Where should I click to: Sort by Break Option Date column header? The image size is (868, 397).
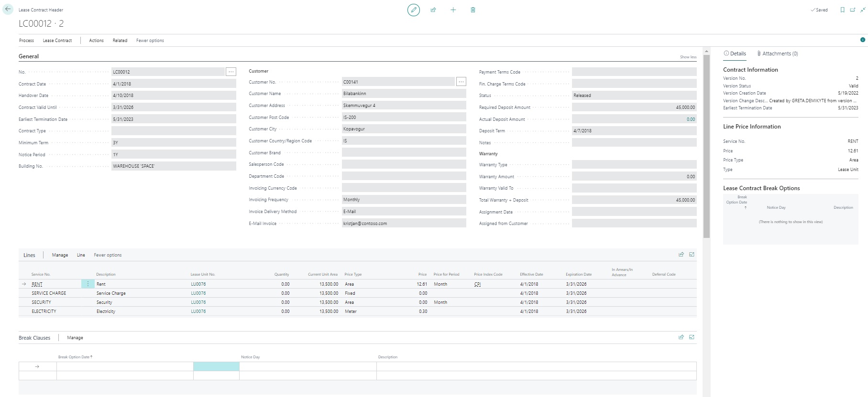click(75, 357)
